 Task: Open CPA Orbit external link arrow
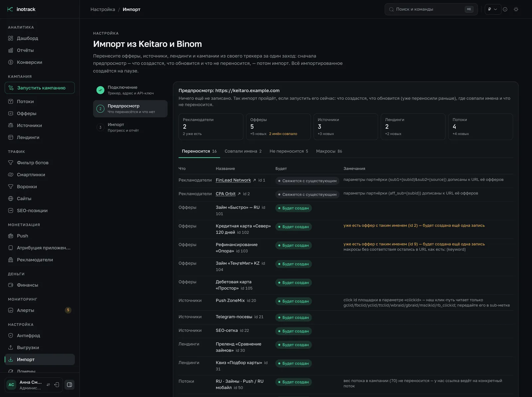(239, 194)
